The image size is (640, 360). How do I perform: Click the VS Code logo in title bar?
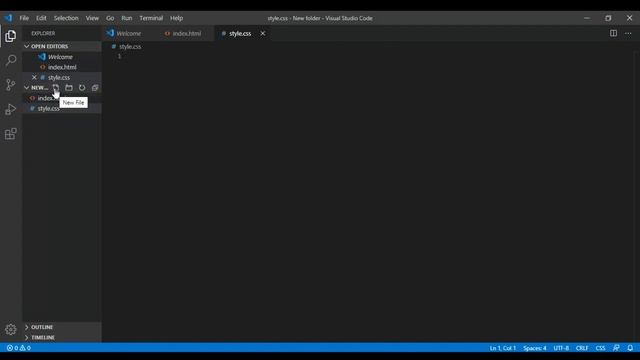coord(9,18)
